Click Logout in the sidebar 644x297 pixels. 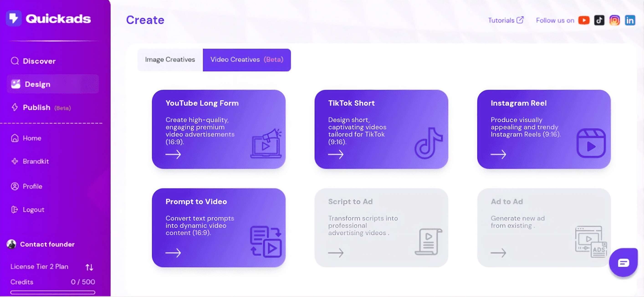coord(33,210)
